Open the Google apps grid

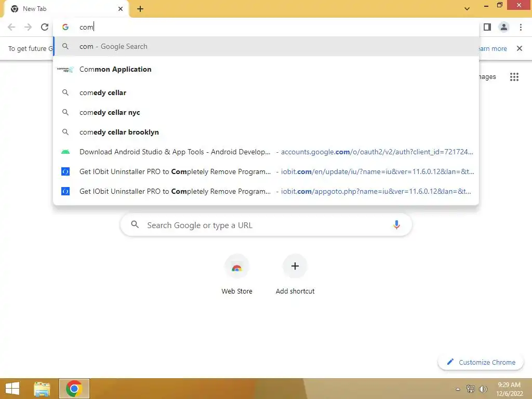[x=514, y=77]
